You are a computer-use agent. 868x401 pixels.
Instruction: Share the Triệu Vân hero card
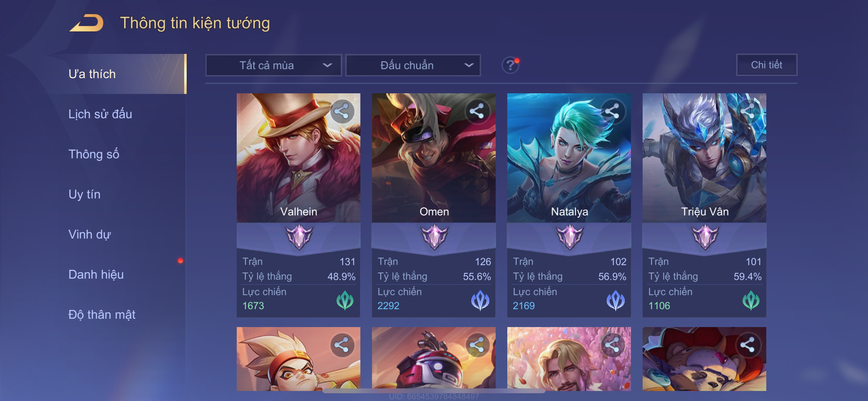pyautogui.click(x=748, y=111)
